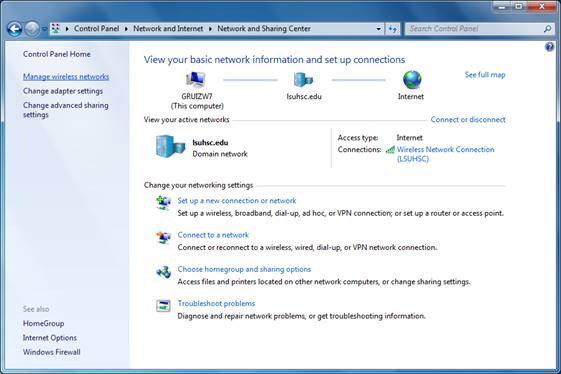561x374 pixels.
Task: Click the Forward navigation arrow button
Action: click(x=32, y=29)
